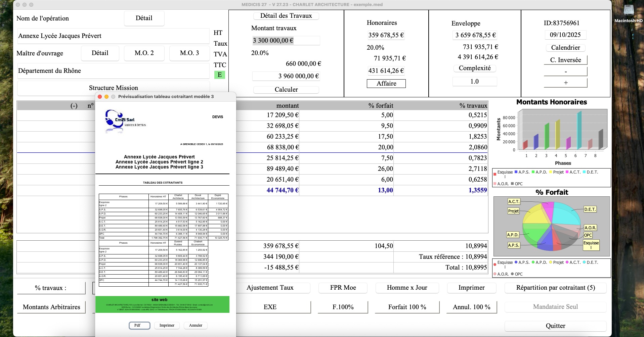Click FPR Moe button

pyautogui.click(x=343, y=288)
